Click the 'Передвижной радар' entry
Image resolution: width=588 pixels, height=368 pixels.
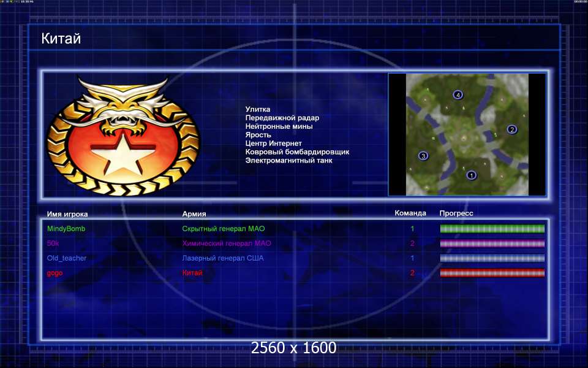(282, 118)
